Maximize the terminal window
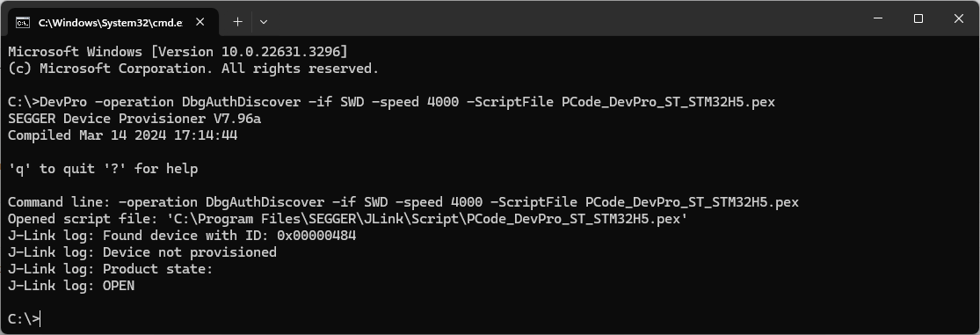 tap(918, 18)
